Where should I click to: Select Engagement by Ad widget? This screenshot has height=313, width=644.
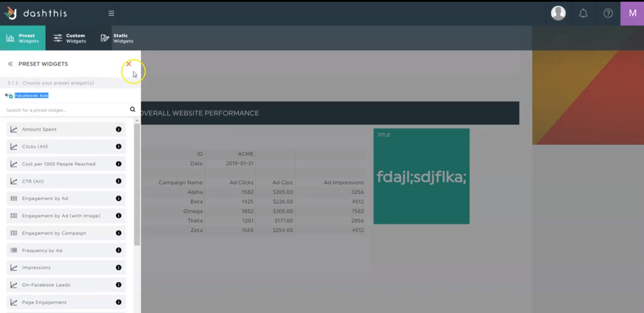pos(66,198)
